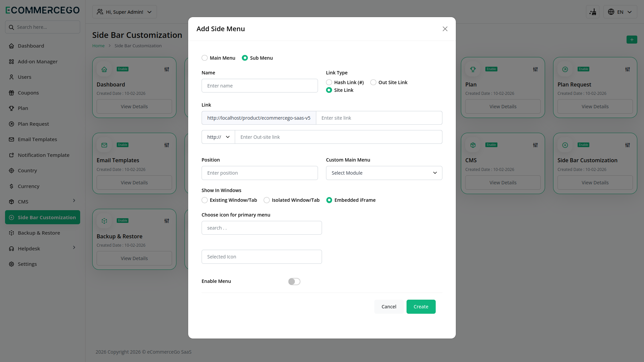Screen dimensions: 644x362
Task: Focus the Name input field
Action: click(x=260, y=86)
